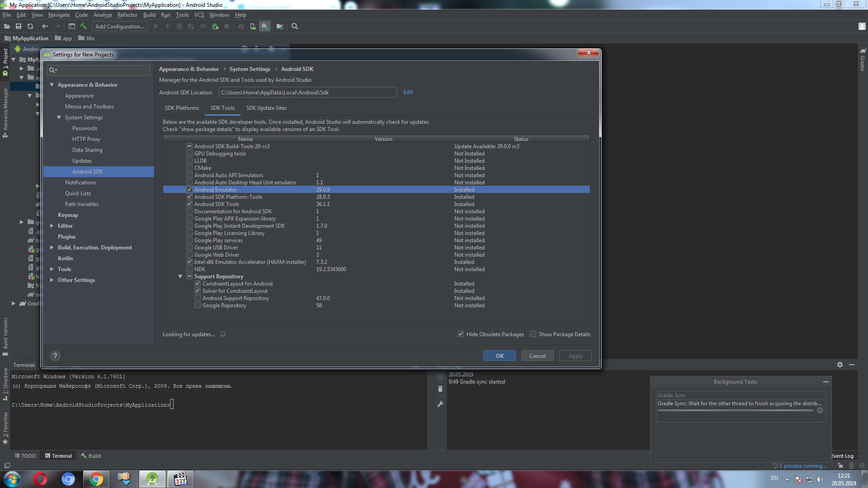Check the NDK checkbox
Screen dimensions: 868x488
click(x=189, y=269)
